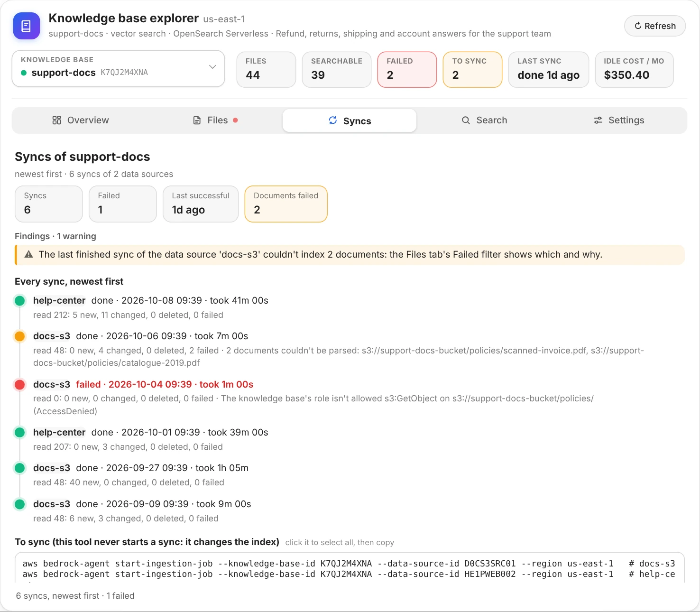Click the 'click it to select all, then copy' hint

click(340, 543)
